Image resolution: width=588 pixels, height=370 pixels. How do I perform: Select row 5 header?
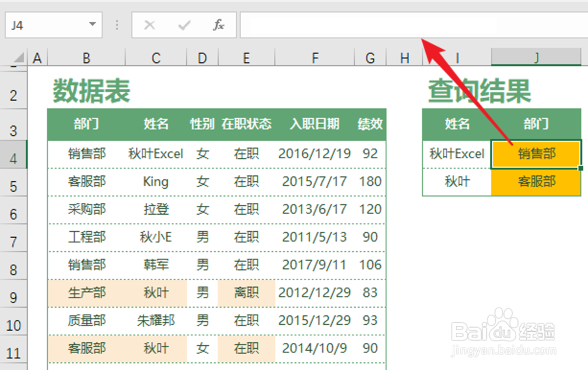(x=14, y=182)
